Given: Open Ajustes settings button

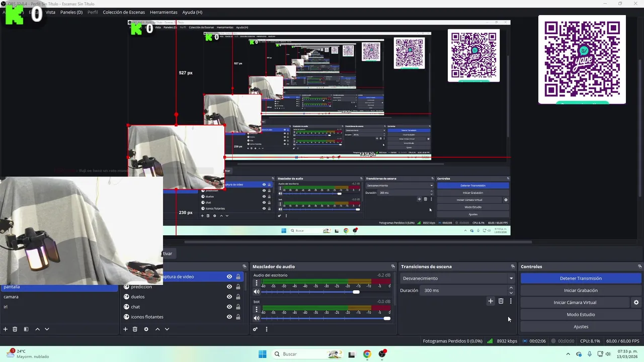Looking at the screenshot, I should click(581, 326).
